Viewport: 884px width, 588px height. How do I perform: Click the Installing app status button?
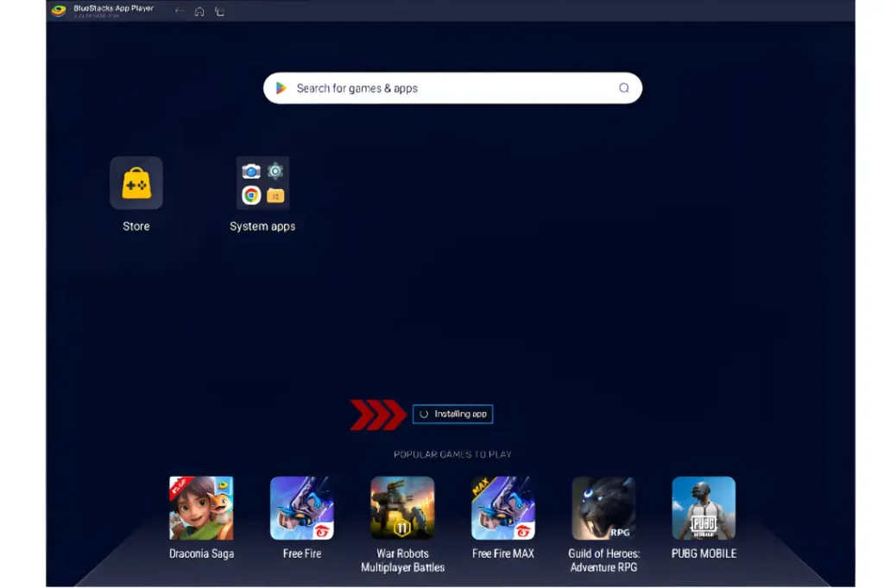[452, 414]
